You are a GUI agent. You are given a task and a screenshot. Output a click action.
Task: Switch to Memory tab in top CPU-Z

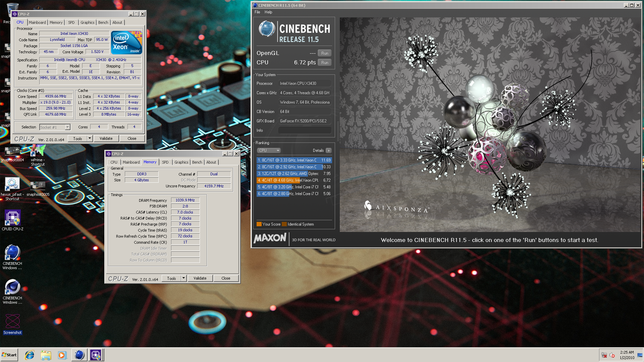coord(56,22)
